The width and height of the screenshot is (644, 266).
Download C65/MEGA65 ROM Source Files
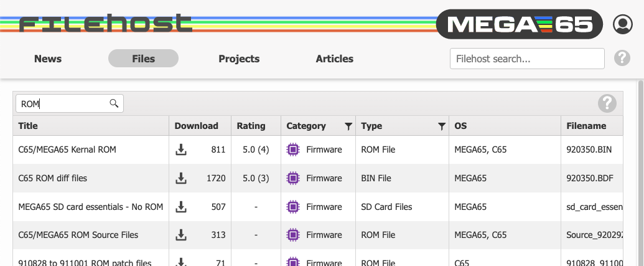(x=180, y=235)
